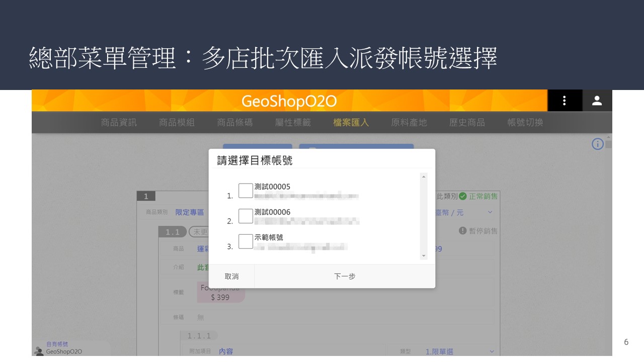This screenshot has height=362, width=644.
Task: Select the 示範帳號 checkbox
Action: coord(246,241)
